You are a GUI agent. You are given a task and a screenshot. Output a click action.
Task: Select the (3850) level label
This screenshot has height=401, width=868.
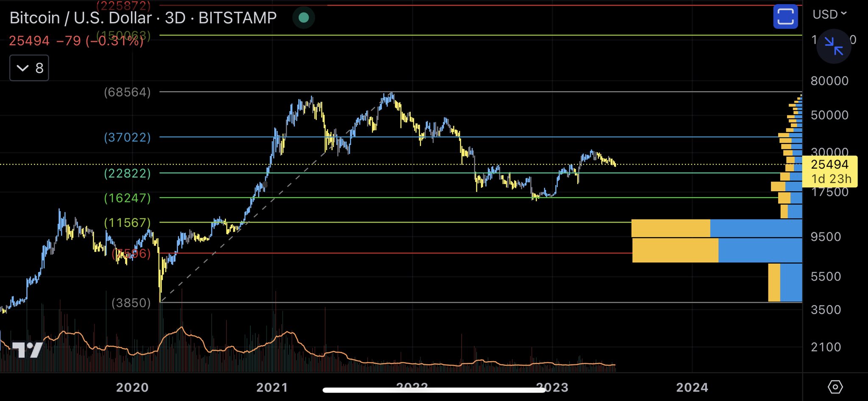pyautogui.click(x=131, y=303)
